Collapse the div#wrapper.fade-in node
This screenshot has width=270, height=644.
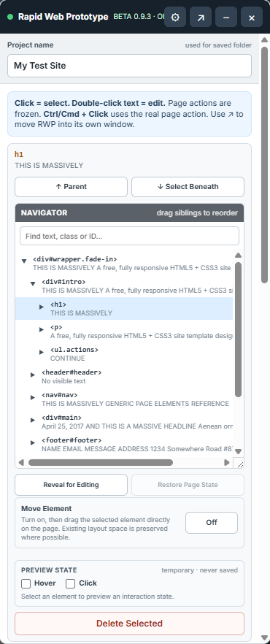click(24, 261)
